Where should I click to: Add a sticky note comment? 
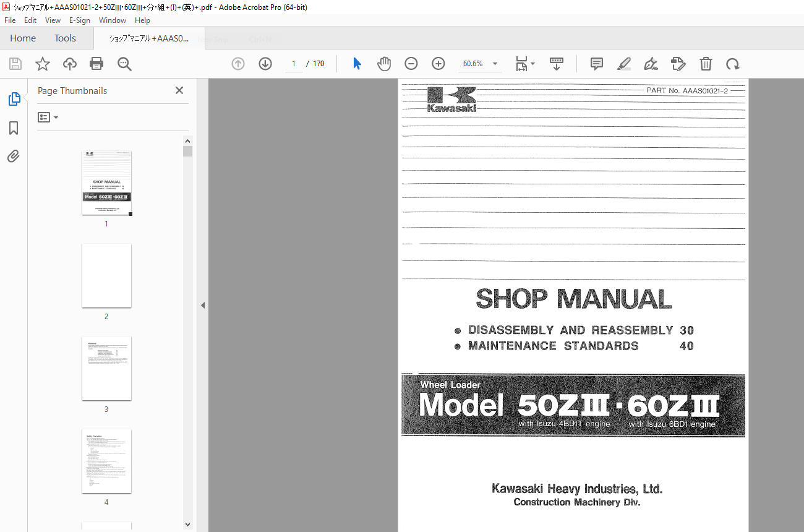(x=597, y=64)
